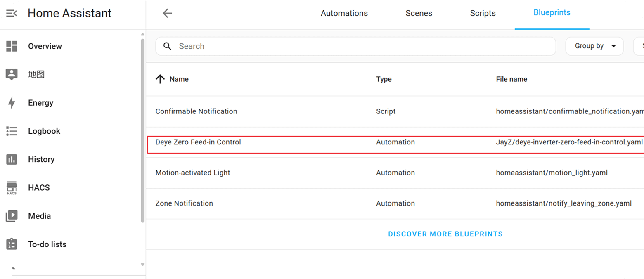Open HACS in the sidebar
Viewport: 644px width, 279px height.
39,188
